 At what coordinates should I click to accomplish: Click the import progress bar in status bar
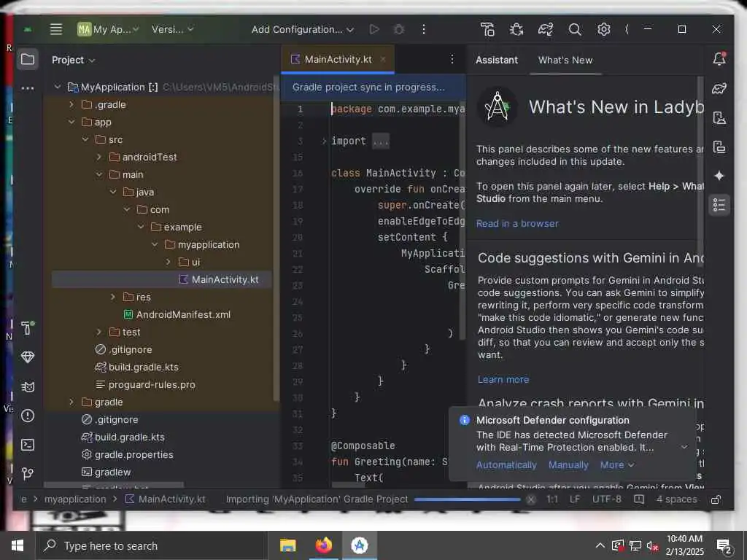pyautogui.click(x=467, y=499)
